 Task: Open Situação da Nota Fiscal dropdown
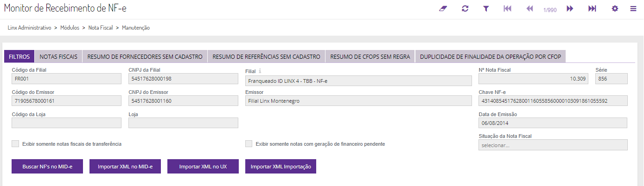click(x=553, y=145)
